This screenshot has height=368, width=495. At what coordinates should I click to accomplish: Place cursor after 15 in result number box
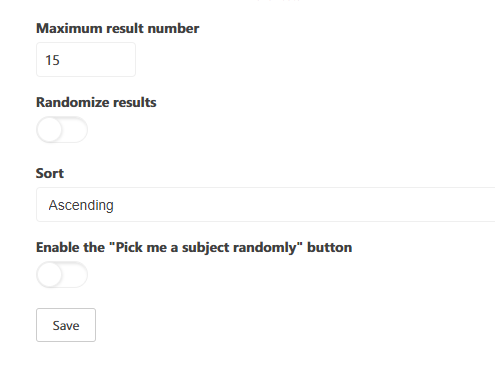(x=63, y=60)
